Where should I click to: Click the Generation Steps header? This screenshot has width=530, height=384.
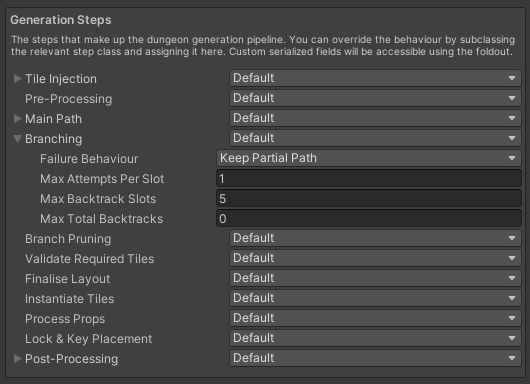(61, 20)
